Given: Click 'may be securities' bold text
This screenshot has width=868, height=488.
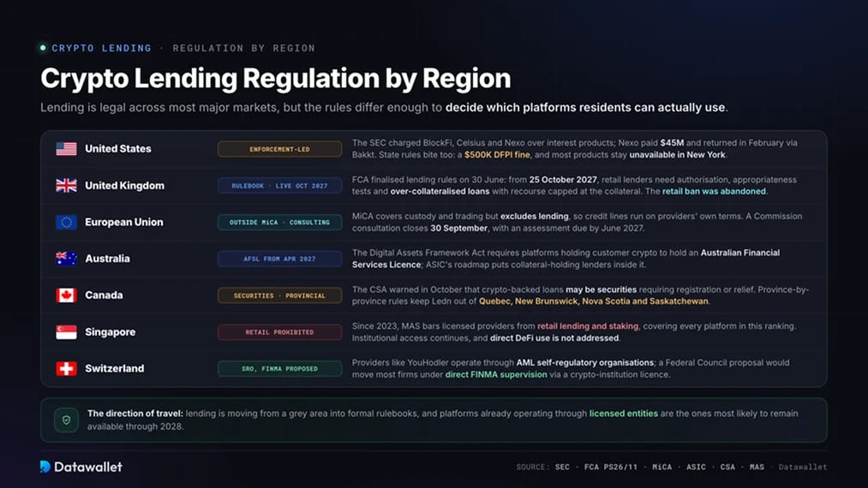Looking at the screenshot, I should (x=602, y=289).
